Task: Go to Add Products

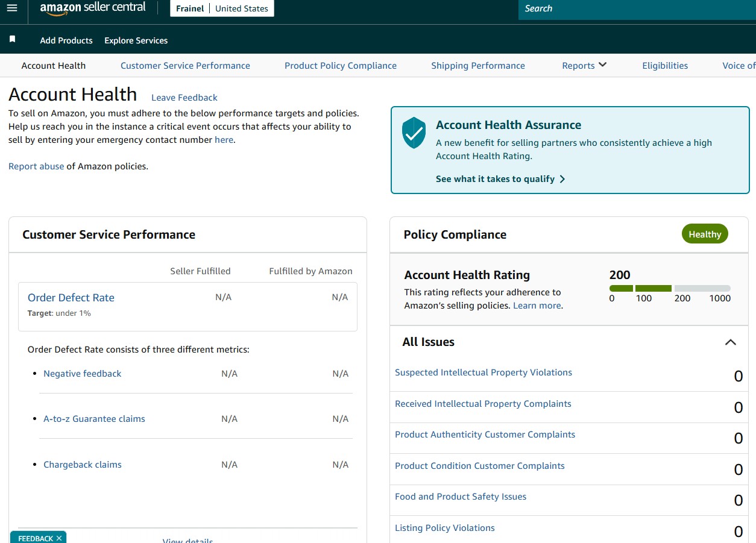Action: click(x=66, y=40)
